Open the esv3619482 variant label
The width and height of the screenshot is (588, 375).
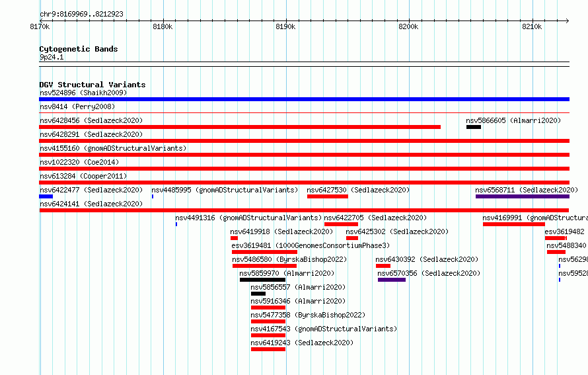pyautogui.click(x=564, y=231)
